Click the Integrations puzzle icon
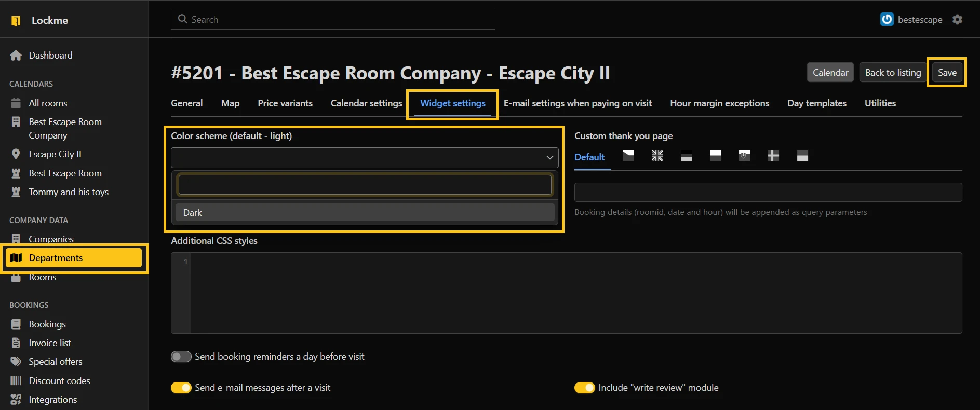Screen dimensions: 980x410 (x=16, y=400)
